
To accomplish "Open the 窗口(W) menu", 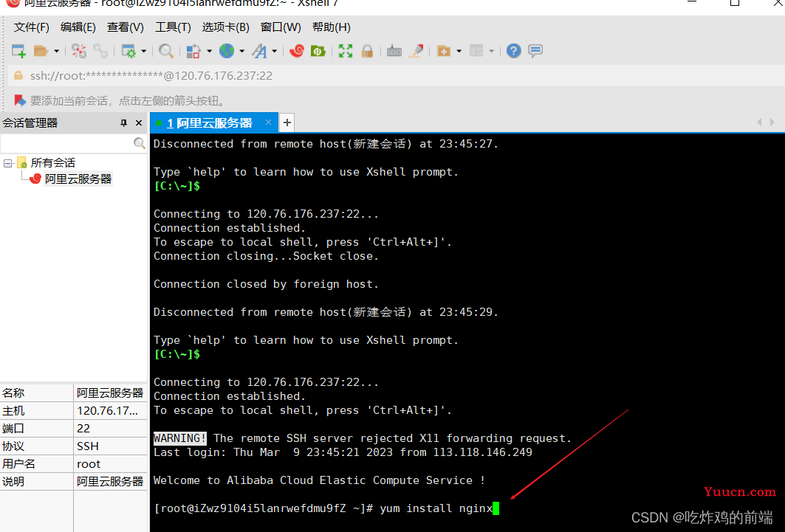I will tap(281, 27).
